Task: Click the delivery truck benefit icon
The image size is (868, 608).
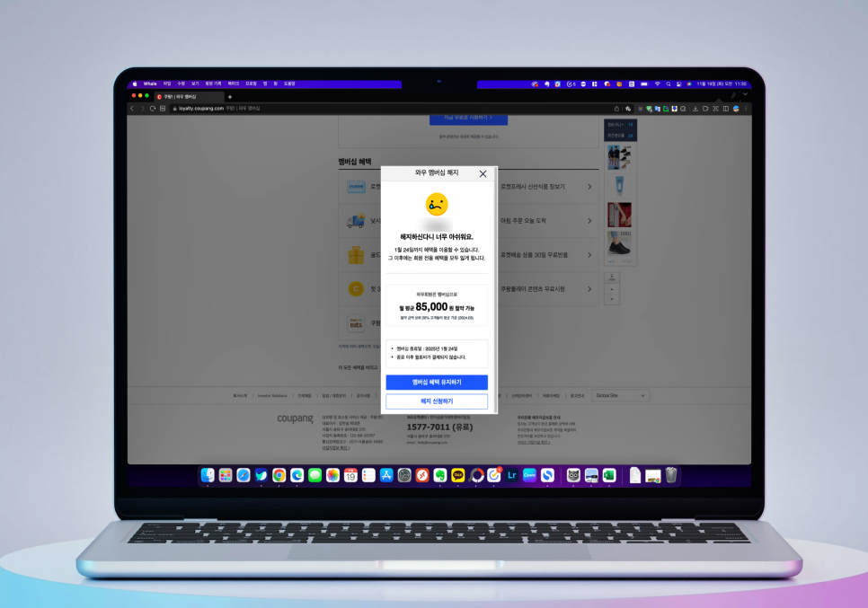Action: pyautogui.click(x=356, y=221)
